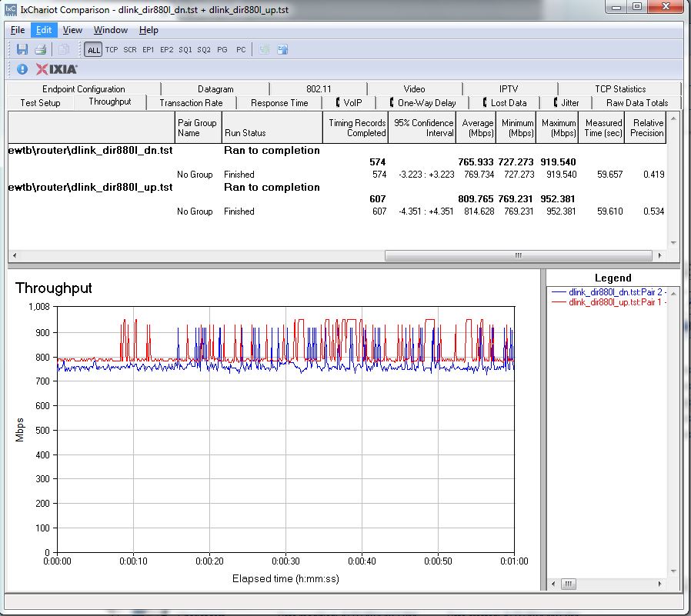Toggle the SCR filter button
The height and width of the screenshot is (616, 691).
click(x=130, y=50)
